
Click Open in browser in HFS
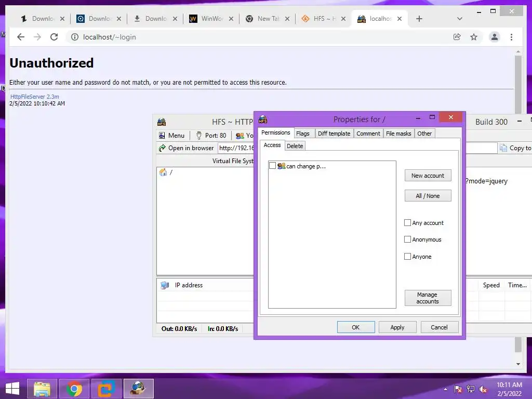[187, 148]
